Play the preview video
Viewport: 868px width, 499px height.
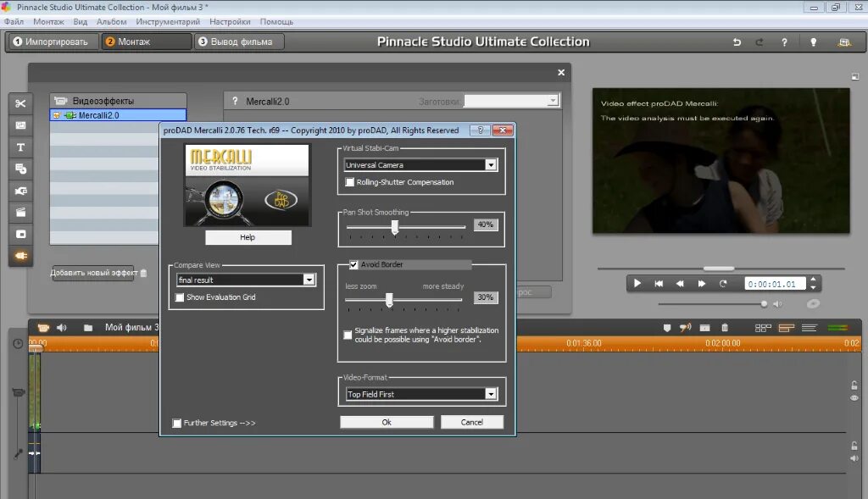[x=637, y=283]
